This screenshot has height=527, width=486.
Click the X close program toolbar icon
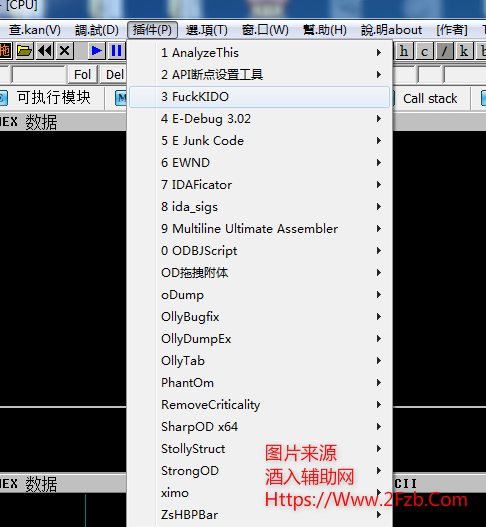[65, 51]
